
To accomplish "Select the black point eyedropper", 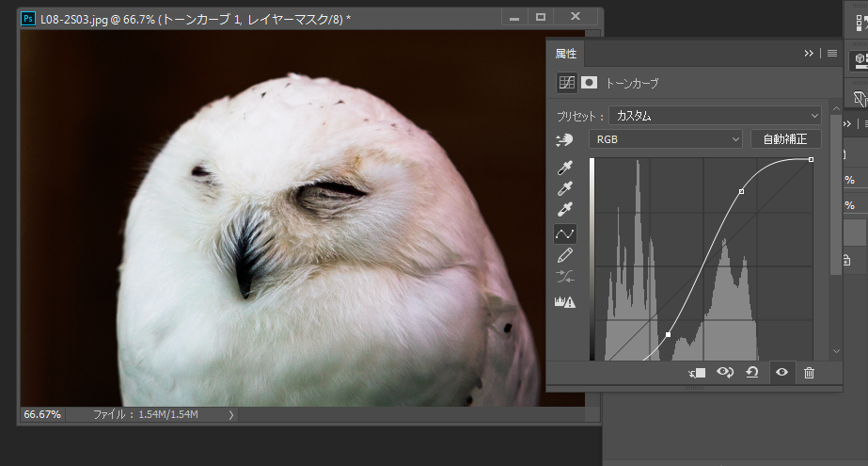I will 564,168.
